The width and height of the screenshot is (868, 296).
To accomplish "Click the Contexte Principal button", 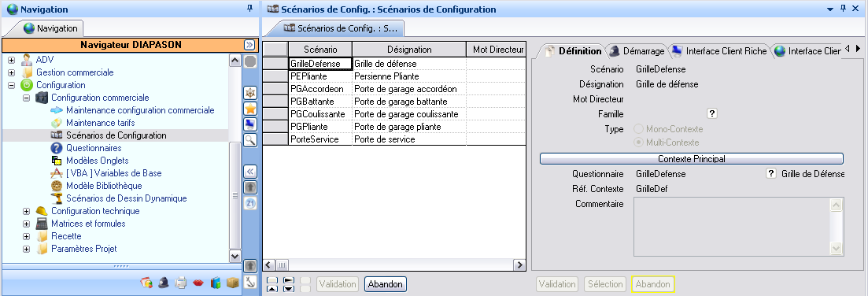I will coord(692,159).
